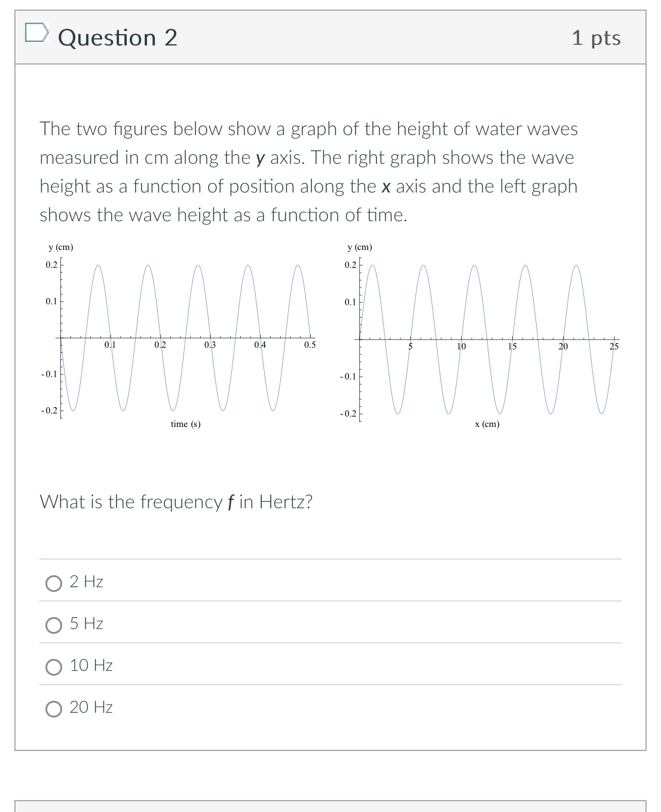
Task: Click the question prompt asking about frequency f
Action: [x=176, y=502]
